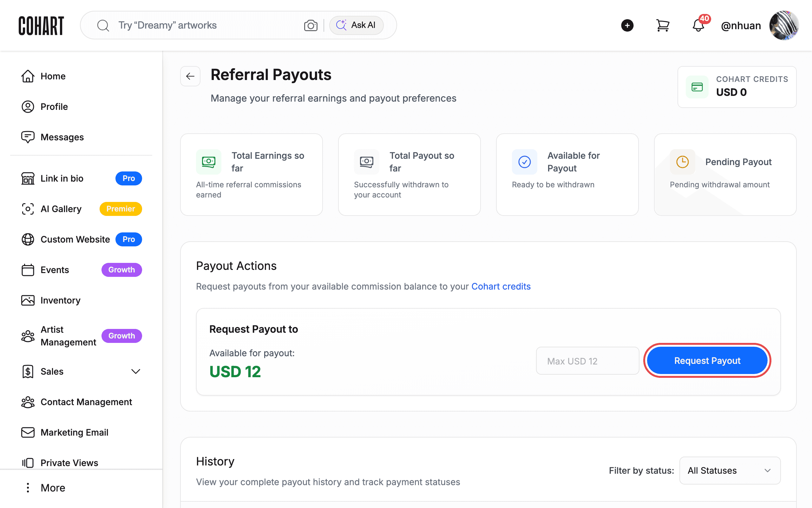Click the "Payout Actions" heading
Image resolution: width=812 pixels, height=508 pixels.
(x=236, y=266)
